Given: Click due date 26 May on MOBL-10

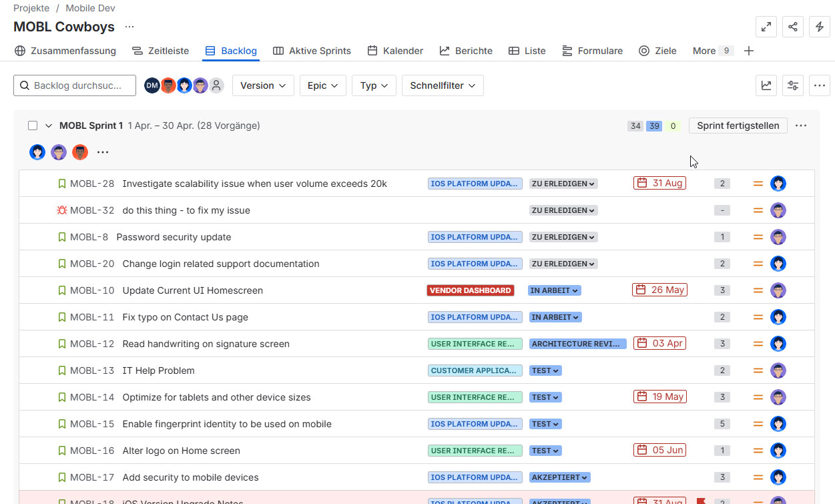Looking at the screenshot, I should (659, 290).
